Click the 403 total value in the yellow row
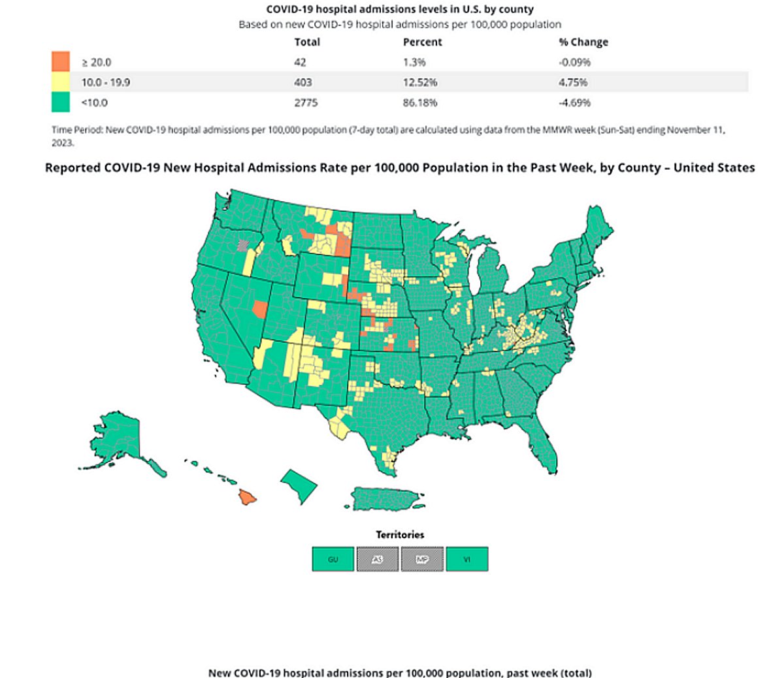Image resolution: width=784 pixels, height=678 pixels. point(302,82)
